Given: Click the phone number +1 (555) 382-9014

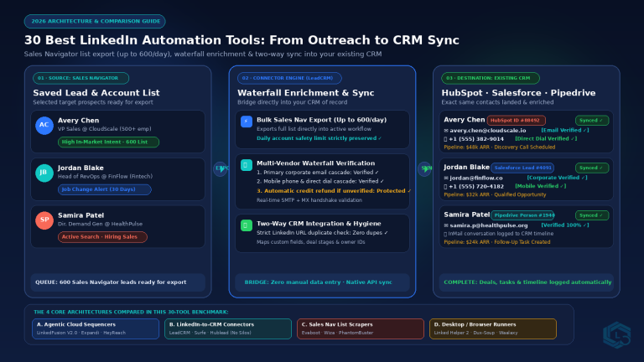Looking at the screenshot, I should [x=476, y=139].
